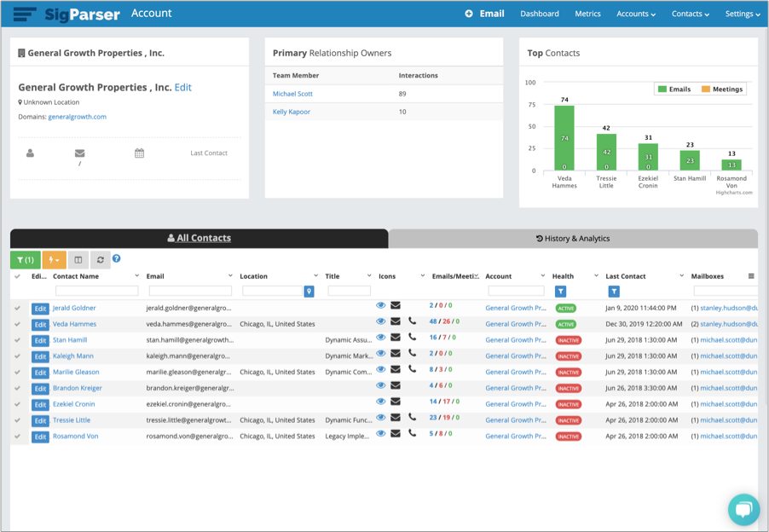Open the blue help question icon

point(116,258)
